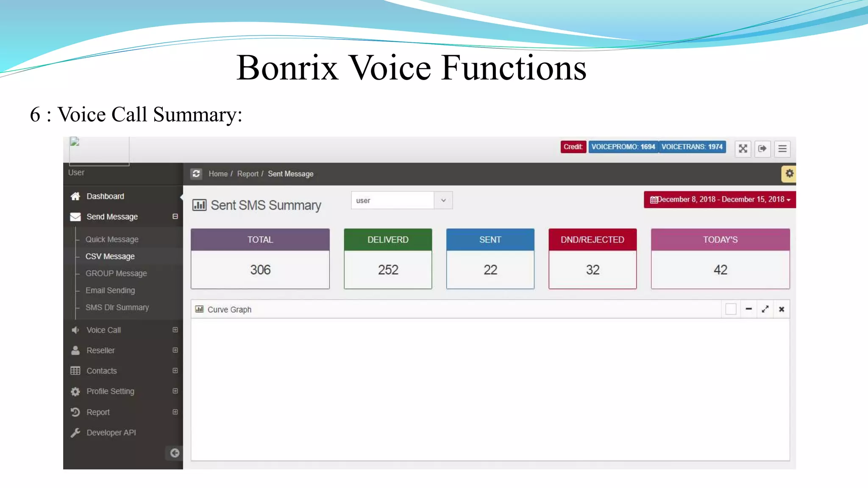Click the rejected value 32

pos(593,270)
